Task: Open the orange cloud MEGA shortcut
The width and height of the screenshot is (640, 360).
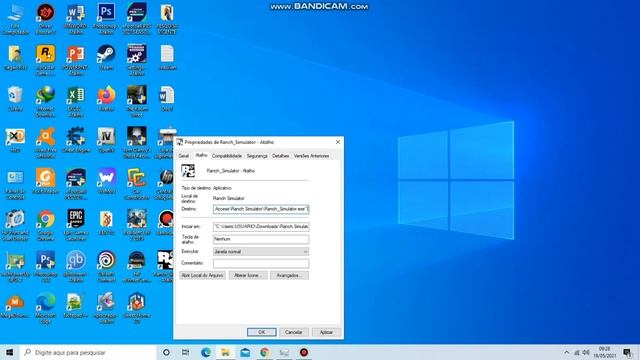Action: click(x=15, y=305)
